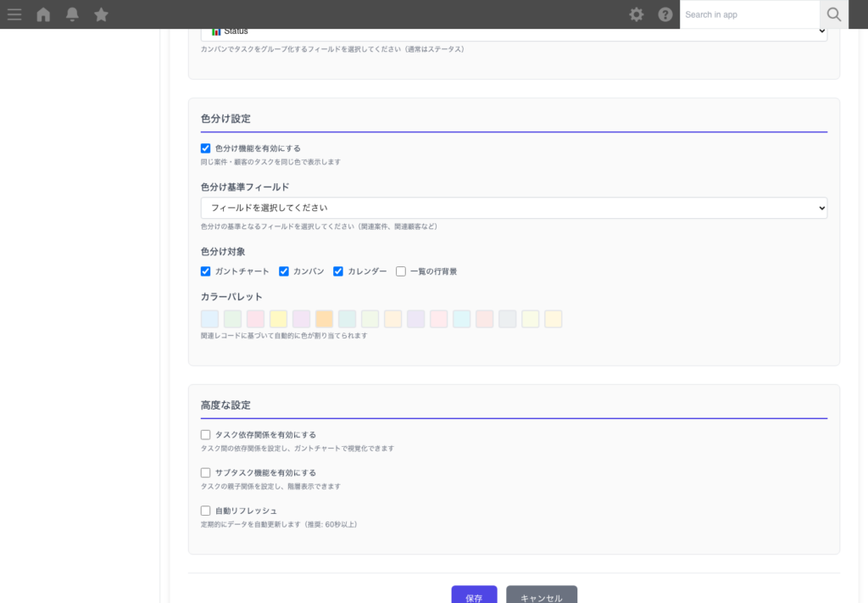Open the hamburger menu in the top bar
The height and width of the screenshot is (603, 868).
point(14,14)
